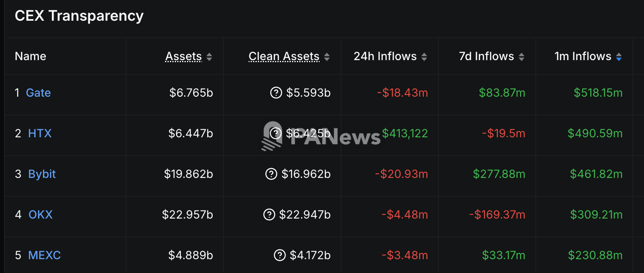Click the Clean Assets header text
The image size is (644, 273).
click(x=284, y=56)
